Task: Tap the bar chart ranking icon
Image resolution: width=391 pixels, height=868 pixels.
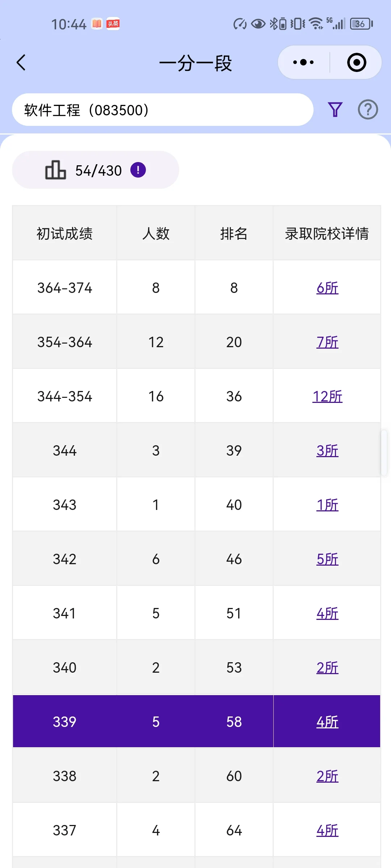Action: (x=55, y=170)
